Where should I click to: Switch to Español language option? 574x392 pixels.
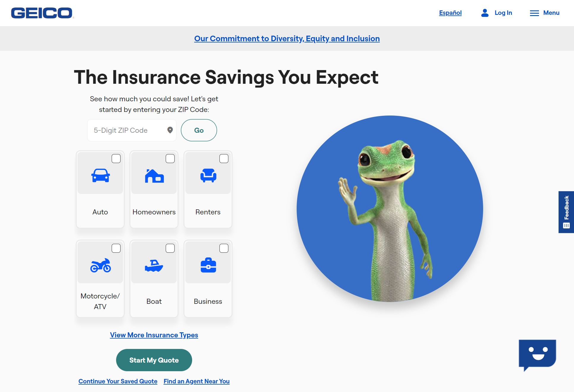coord(450,12)
